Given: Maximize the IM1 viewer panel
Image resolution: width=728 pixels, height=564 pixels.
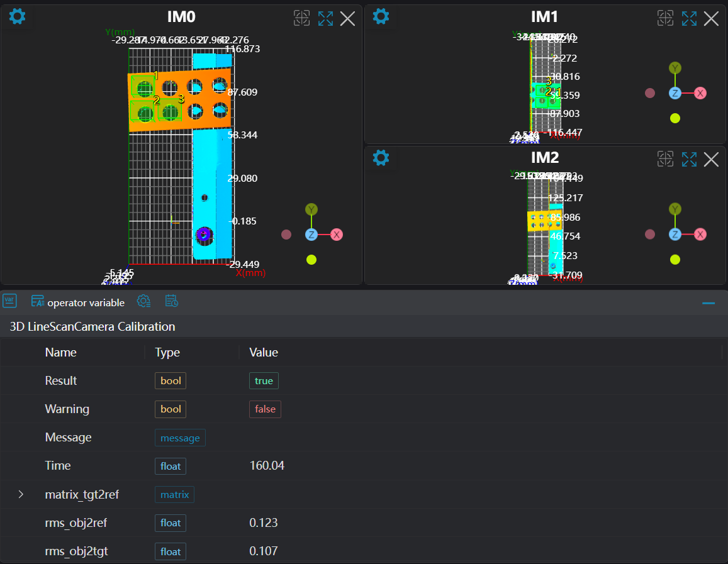Looking at the screenshot, I should tap(689, 18).
